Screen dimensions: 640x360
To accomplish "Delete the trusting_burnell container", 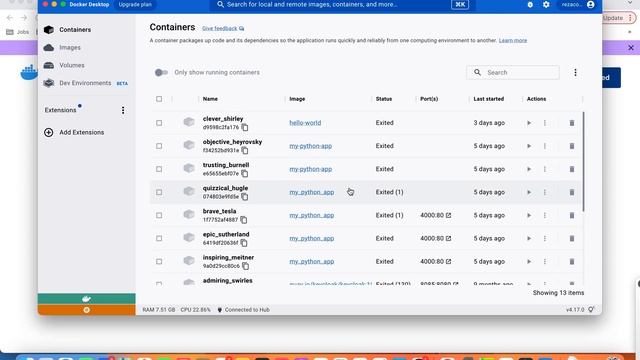I will 572,169.
